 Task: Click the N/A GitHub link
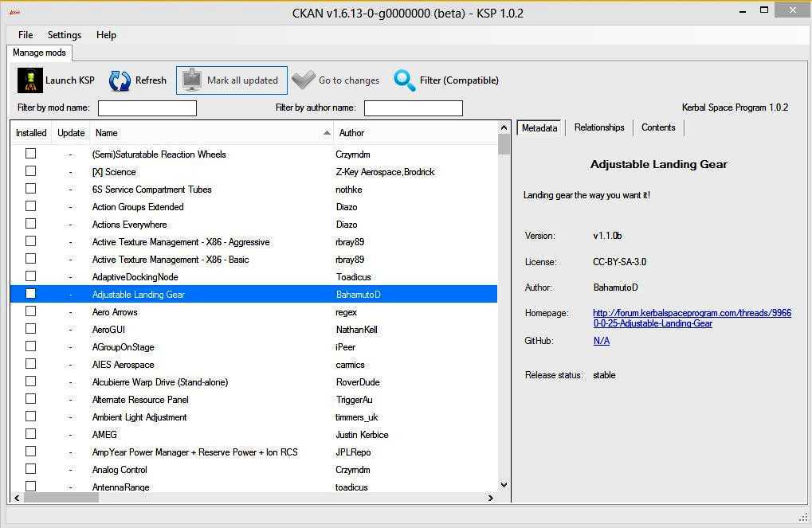601,341
